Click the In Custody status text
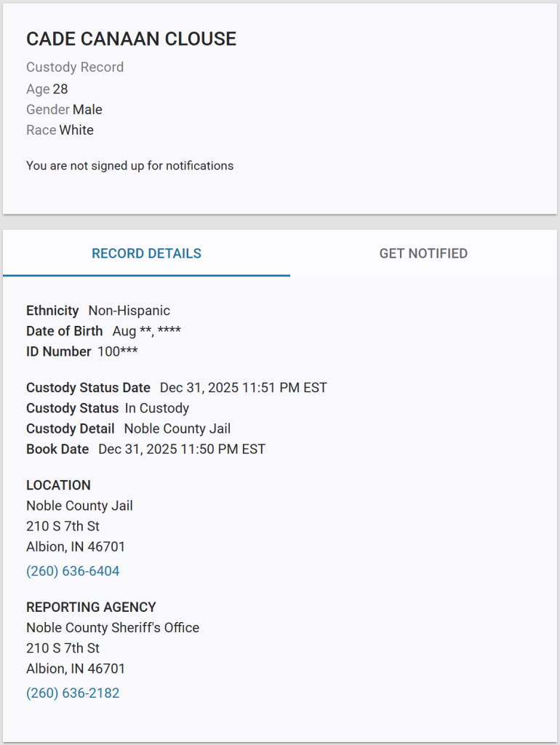Viewport: 560px width, 745px height. [x=156, y=408]
